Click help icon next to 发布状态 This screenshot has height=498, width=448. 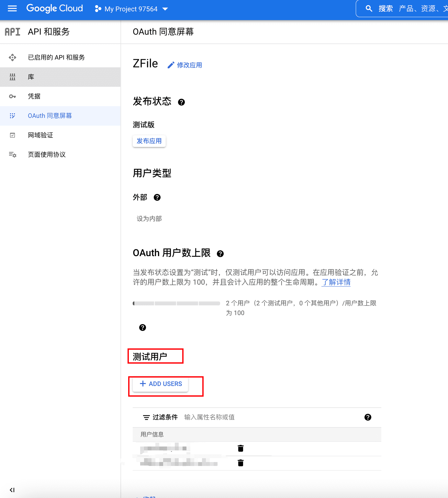click(x=182, y=102)
